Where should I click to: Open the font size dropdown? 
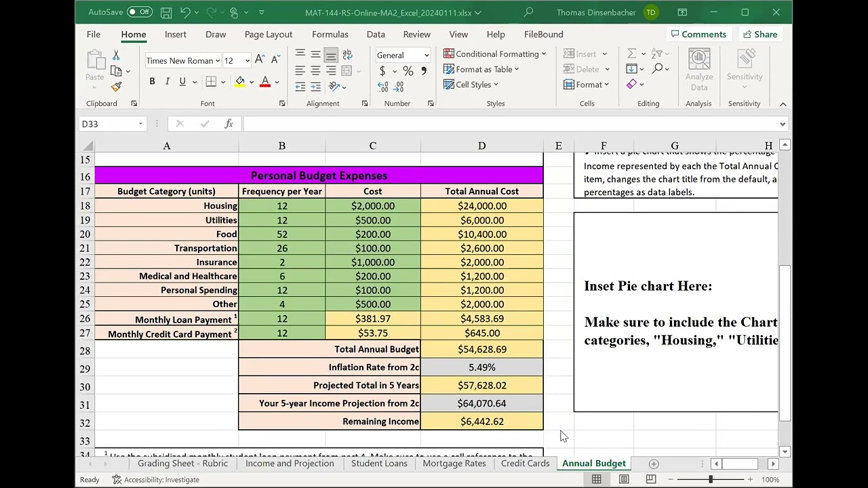(247, 60)
